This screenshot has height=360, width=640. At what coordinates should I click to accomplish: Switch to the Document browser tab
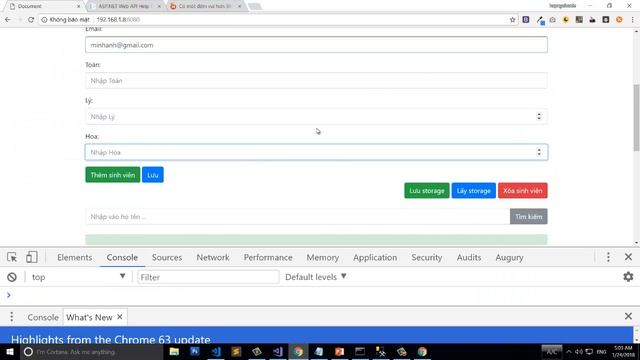tap(44, 6)
